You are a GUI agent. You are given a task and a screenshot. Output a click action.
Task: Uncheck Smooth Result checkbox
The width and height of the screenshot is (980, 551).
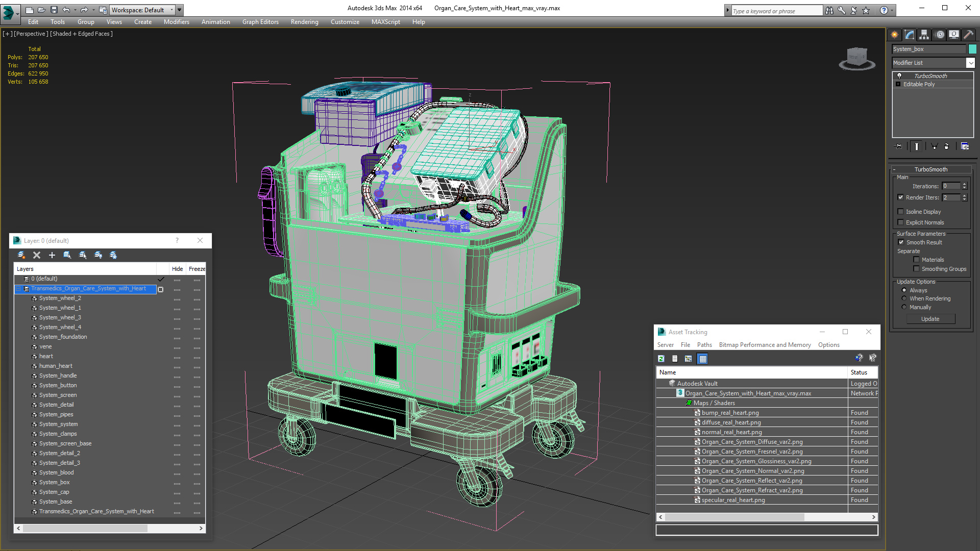[901, 242]
